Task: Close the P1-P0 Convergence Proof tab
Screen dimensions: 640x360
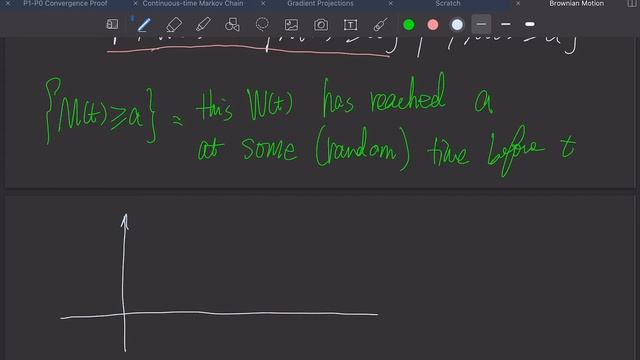Action: point(8,3)
